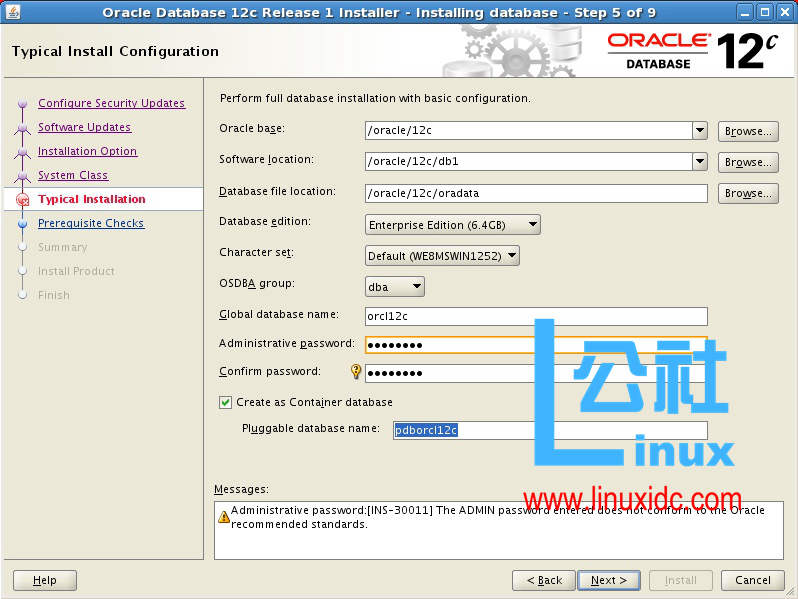Go to Software Updates step
Viewport: 798px width, 599px height.
tap(84, 127)
